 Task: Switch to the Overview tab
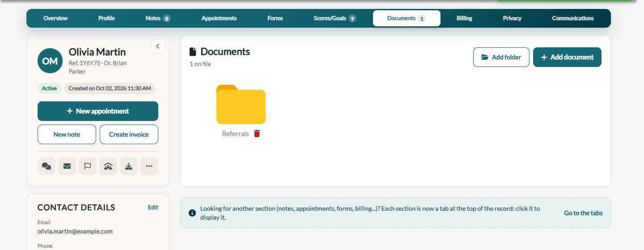55,18
